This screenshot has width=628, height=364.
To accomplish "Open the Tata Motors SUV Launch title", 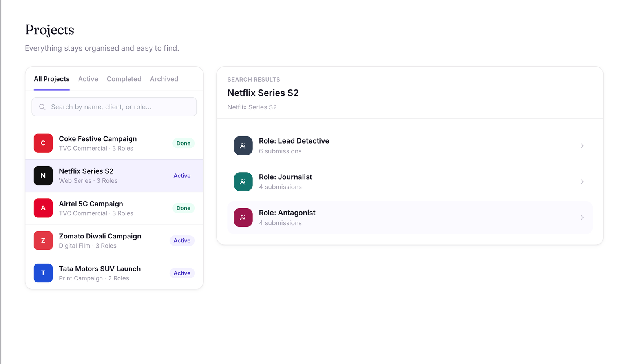I will [x=100, y=269].
